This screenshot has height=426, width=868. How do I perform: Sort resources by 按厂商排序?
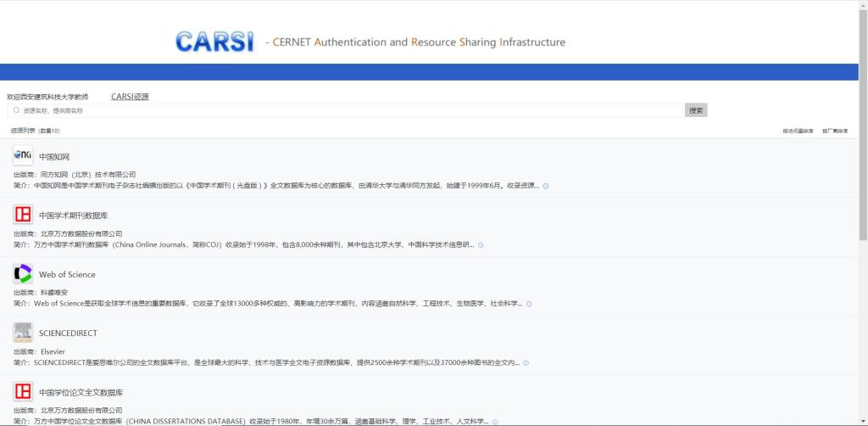[x=835, y=132]
